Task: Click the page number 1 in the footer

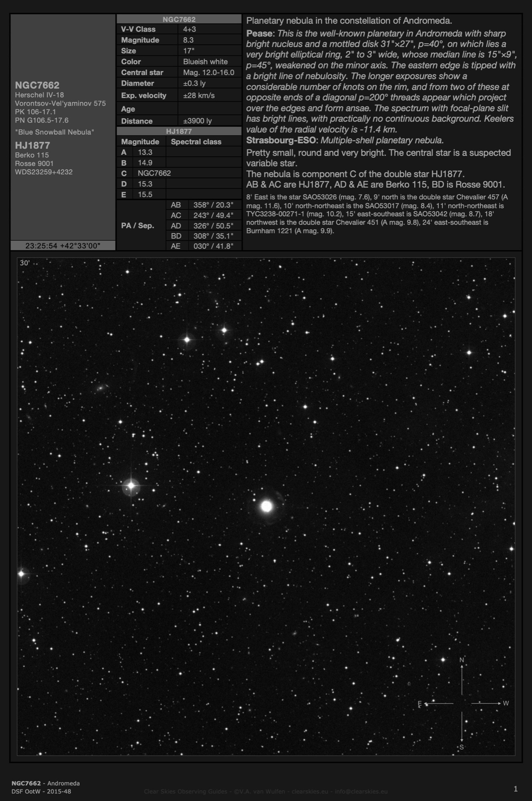Action: click(x=516, y=789)
